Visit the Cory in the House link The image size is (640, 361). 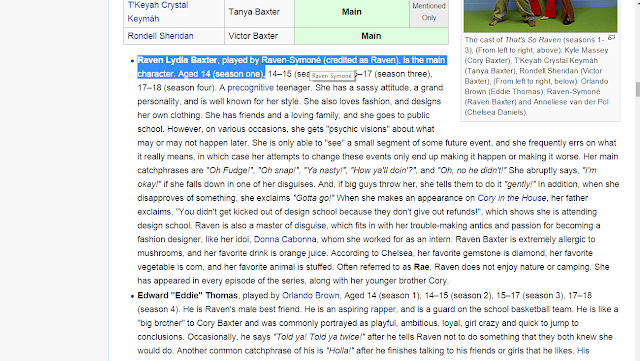(511, 198)
